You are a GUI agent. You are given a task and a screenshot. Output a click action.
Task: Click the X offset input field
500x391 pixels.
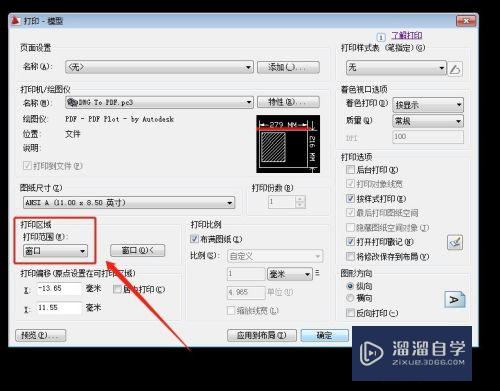(59, 289)
